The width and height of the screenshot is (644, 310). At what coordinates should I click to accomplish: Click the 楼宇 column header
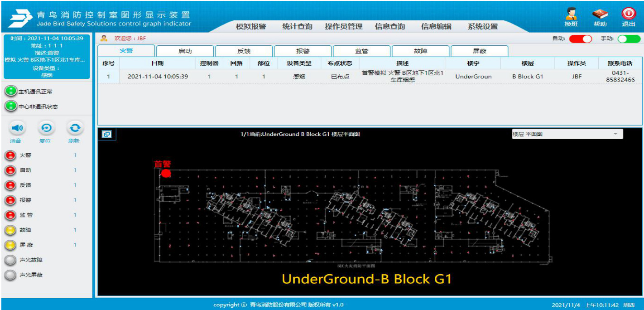(473, 63)
